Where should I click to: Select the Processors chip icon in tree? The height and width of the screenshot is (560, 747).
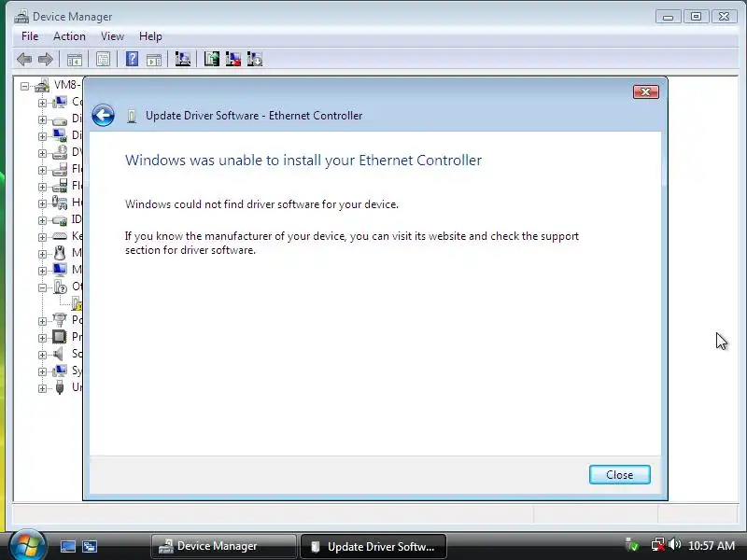(60, 337)
